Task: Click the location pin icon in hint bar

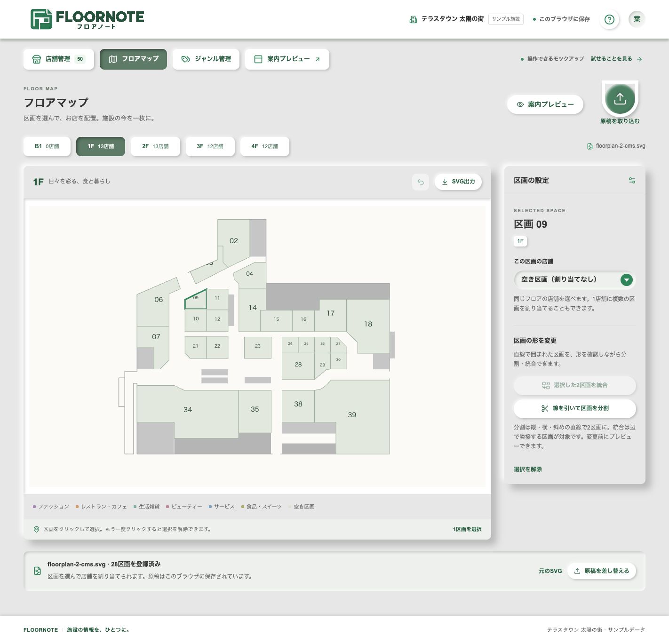Action: coord(36,529)
